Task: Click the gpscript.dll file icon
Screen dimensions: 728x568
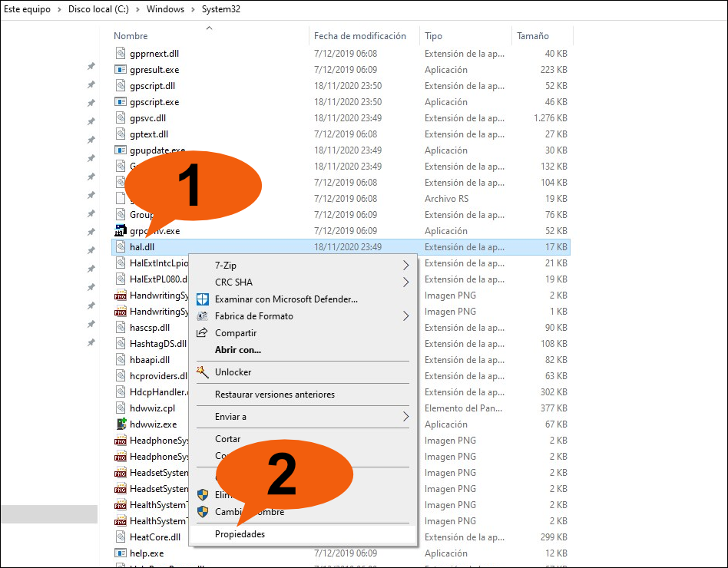Action: pyautogui.click(x=121, y=85)
